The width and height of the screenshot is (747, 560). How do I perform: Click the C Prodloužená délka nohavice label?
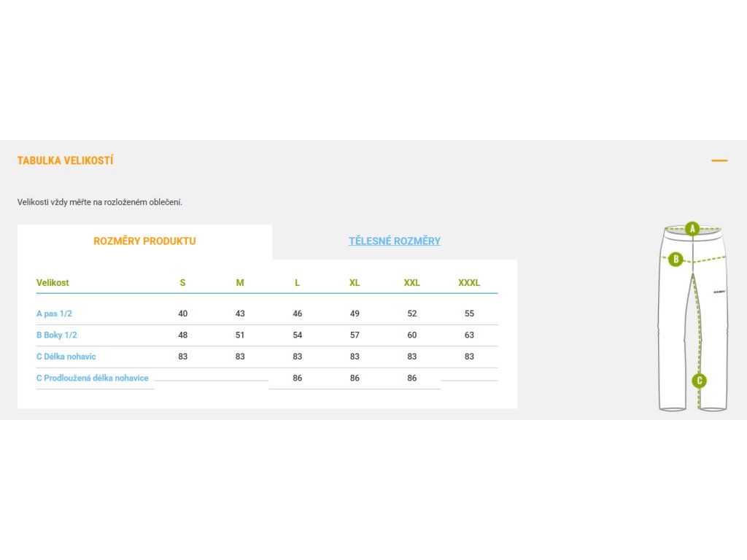(93, 378)
